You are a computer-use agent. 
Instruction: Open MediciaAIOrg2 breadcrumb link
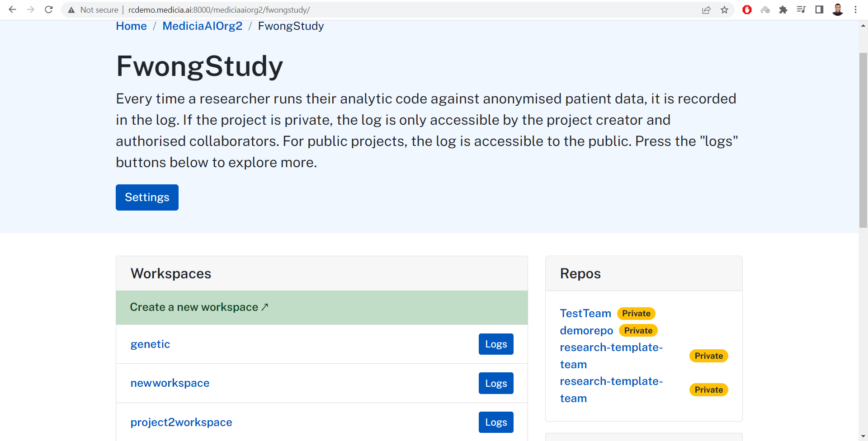pyautogui.click(x=202, y=26)
